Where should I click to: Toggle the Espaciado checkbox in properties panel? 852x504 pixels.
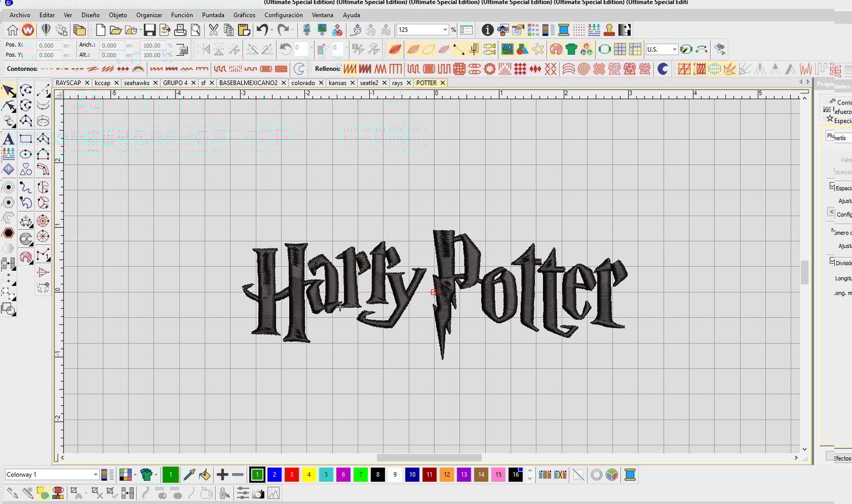click(832, 186)
